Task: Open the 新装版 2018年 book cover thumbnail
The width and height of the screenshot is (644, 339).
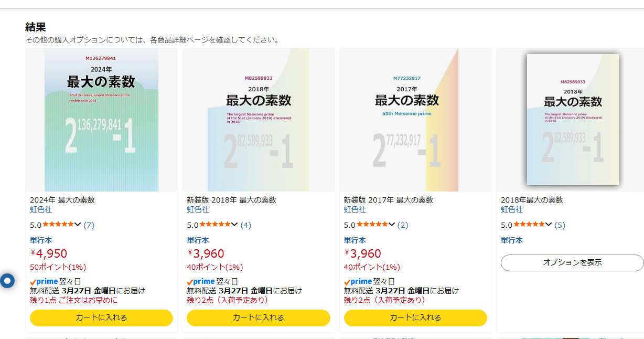Action: (x=259, y=120)
